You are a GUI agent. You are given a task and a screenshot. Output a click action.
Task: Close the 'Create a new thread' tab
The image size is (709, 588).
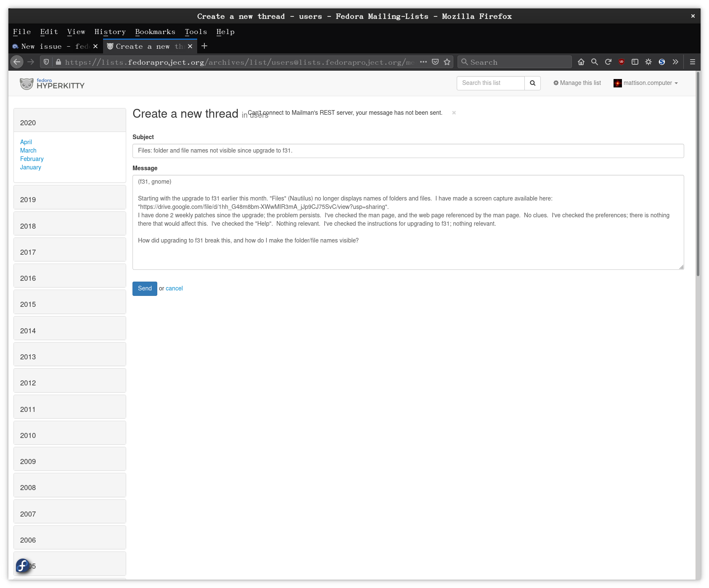190,46
